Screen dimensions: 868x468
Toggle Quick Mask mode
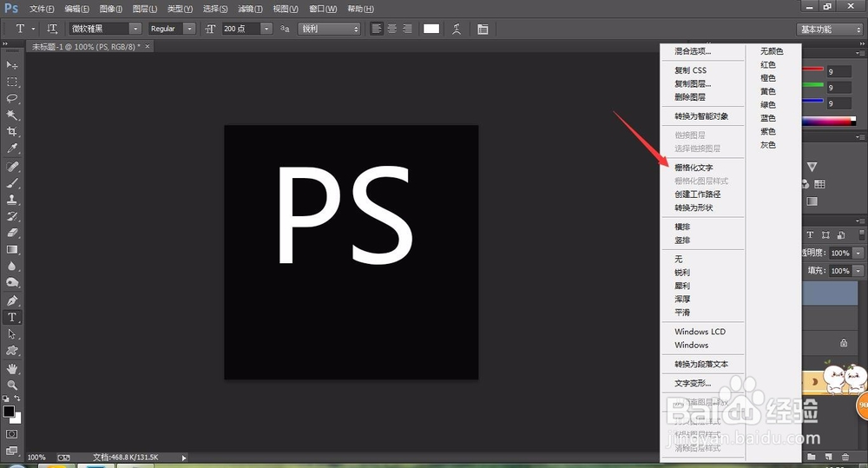point(11,434)
